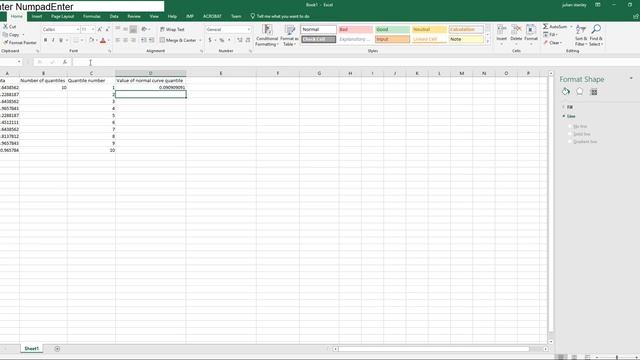Click the Center alignment icon
Screen dimensions: 640x360
126,40
